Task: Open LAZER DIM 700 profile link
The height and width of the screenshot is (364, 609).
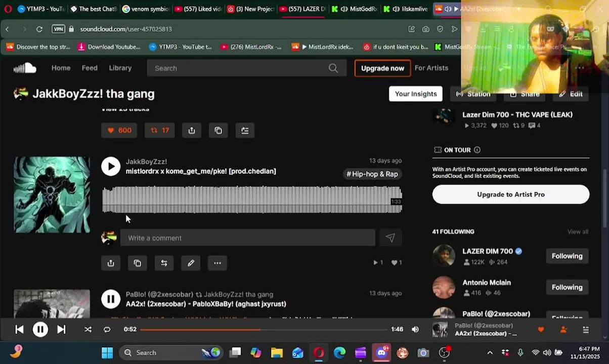Action: click(488, 251)
